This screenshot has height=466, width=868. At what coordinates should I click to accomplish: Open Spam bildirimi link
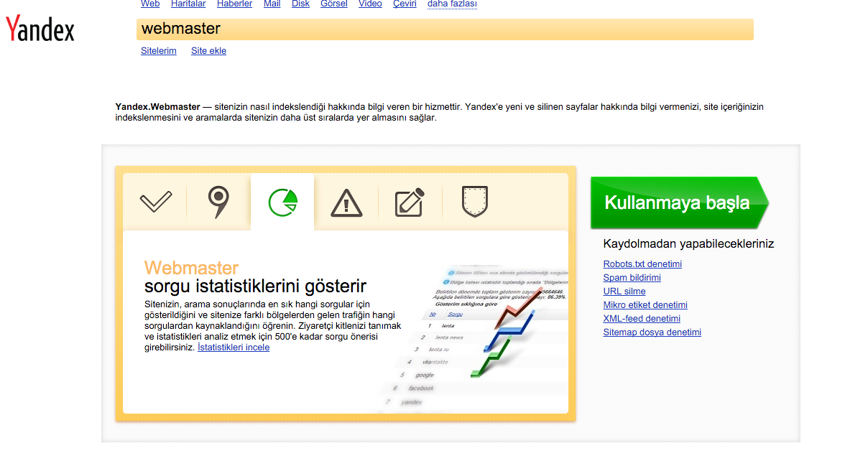click(632, 278)
